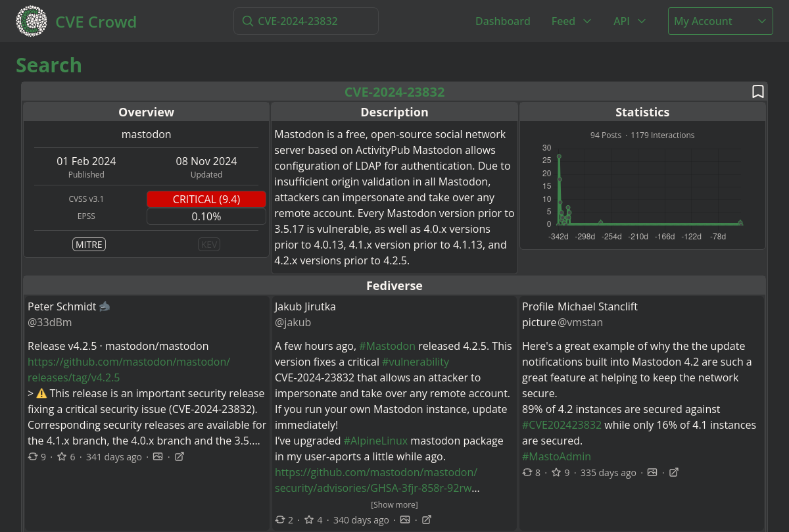Viewport: 789px width, 532px height.
Task: Click the CRITICAL (9.4) CVSS badge
Action: click(x=206, y=199)
